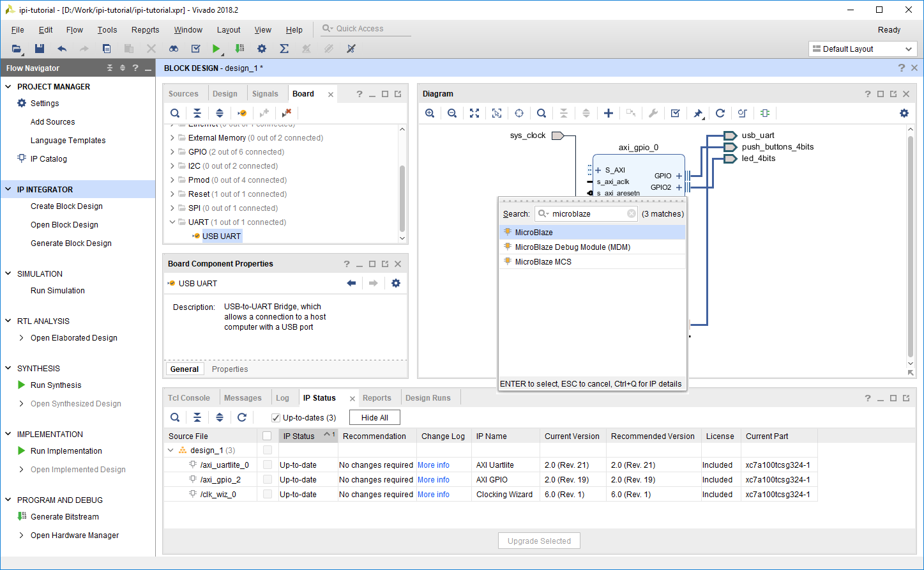The height and width of the screenshot is (570, 924).
Task: Tick the checkbox in the design_1 row
Action: pos(268,451)
